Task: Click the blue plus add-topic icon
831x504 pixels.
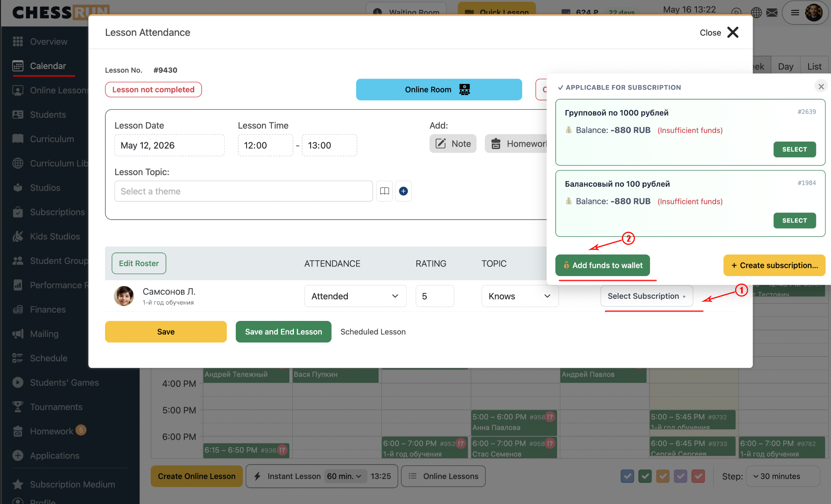Action: tap(403, 191)
